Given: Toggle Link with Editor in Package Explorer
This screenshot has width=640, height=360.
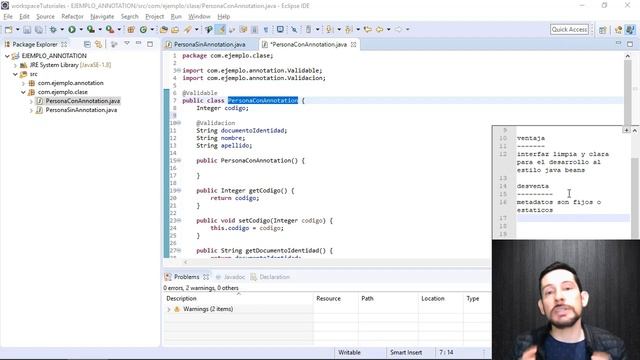Looking at the screenshot, I should [x=98, y=44].
